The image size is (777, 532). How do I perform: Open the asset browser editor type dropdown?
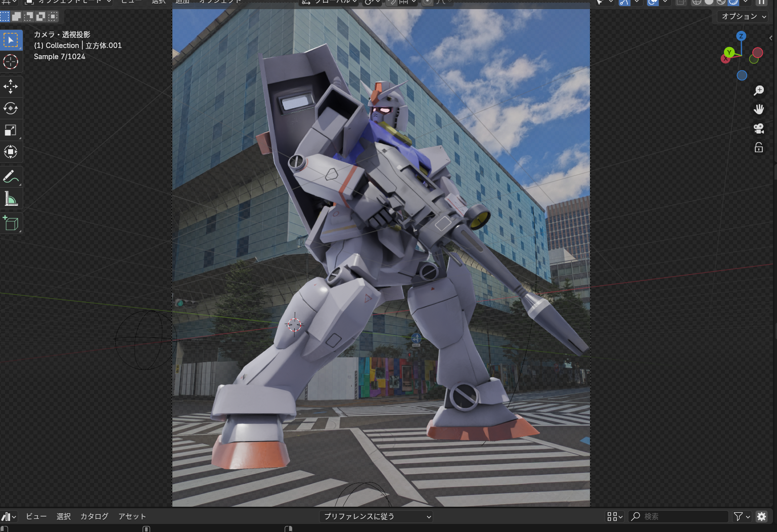(x=9, y=516)
